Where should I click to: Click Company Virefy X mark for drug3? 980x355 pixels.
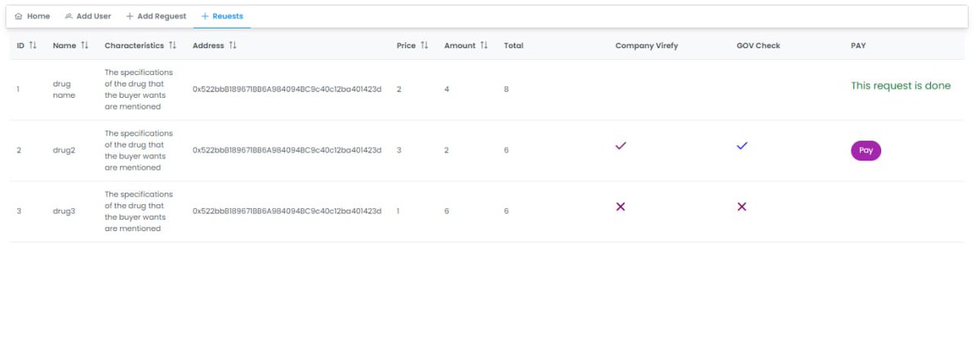point(621,206)
